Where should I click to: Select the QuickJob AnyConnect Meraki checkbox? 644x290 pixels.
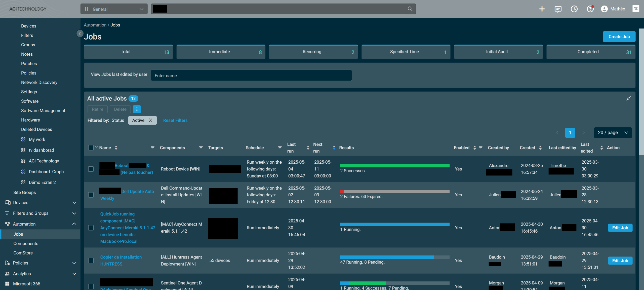pos(91,228)
